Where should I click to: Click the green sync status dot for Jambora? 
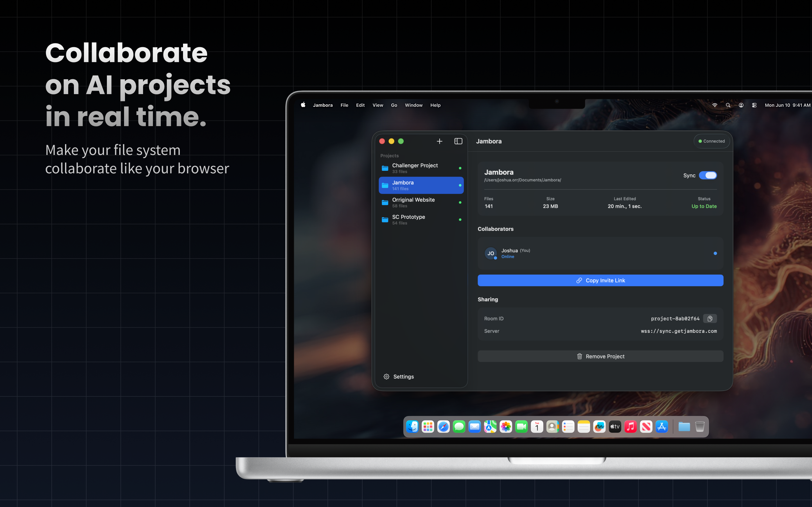[x=460, y=185]
